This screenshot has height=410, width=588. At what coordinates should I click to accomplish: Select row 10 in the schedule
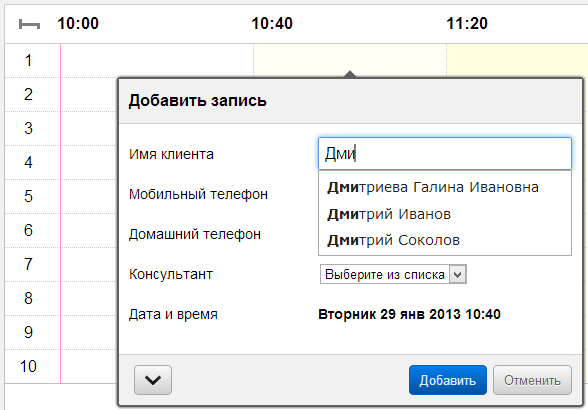point(28,366)
